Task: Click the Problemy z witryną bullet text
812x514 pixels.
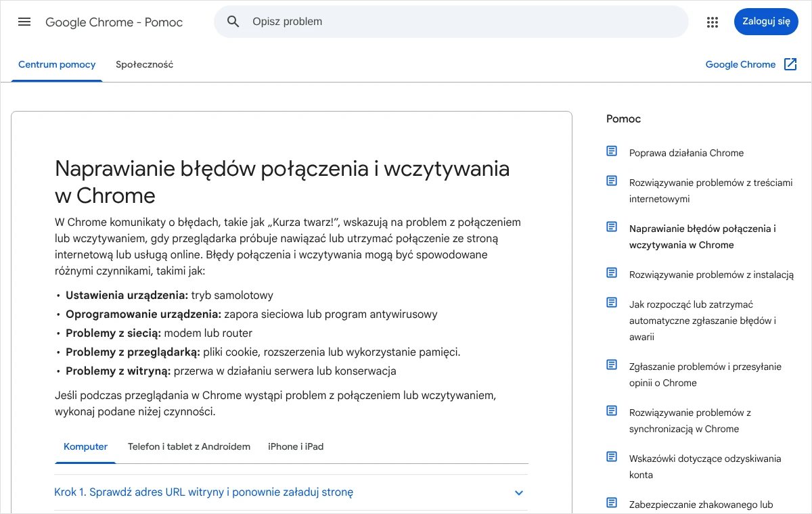Action: 231,371
